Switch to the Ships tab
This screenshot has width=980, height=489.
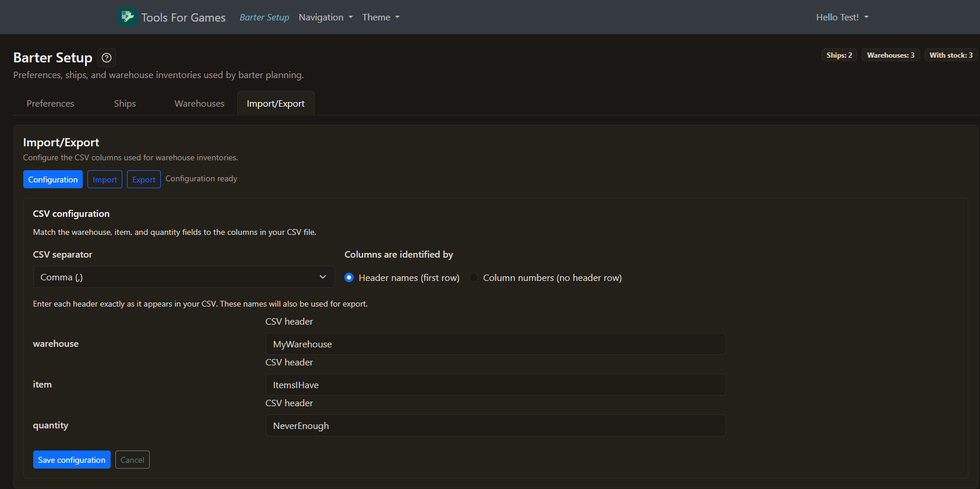coord(125,103)
